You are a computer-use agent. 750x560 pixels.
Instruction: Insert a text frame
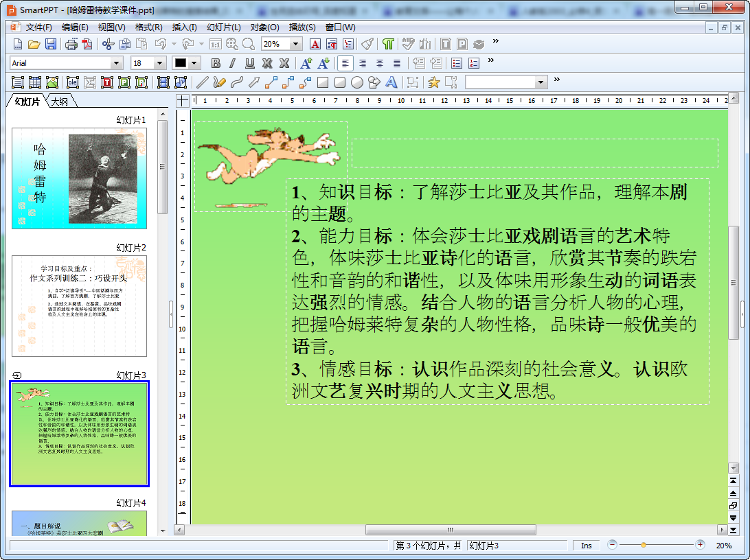tap(18, 82)
